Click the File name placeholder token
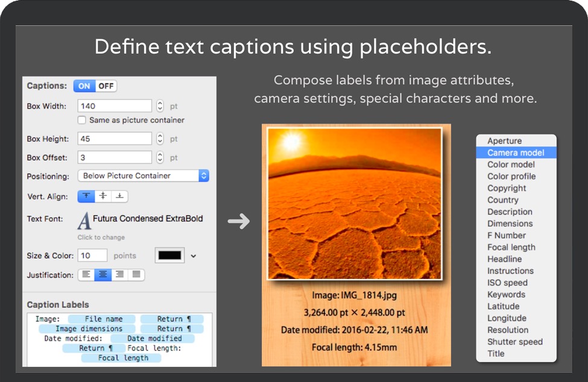The height and width of the screenshot is (382, 588). 102,319
